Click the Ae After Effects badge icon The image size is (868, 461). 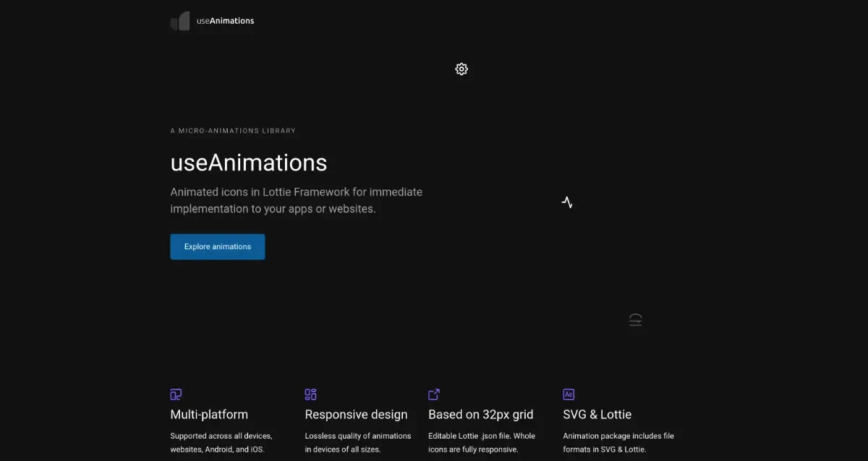[x=569, y=394]
